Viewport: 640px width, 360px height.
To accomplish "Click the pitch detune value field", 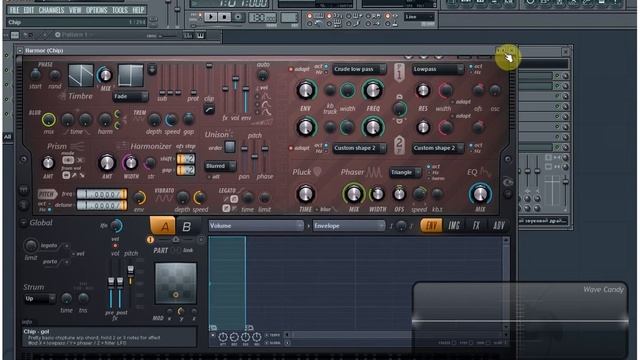I will point(102,205).
